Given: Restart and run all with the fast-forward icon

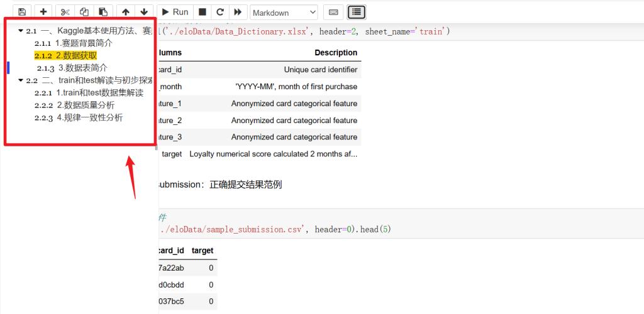Looking at the screenshot, I should pyautogui.click(x=237, y=12).
